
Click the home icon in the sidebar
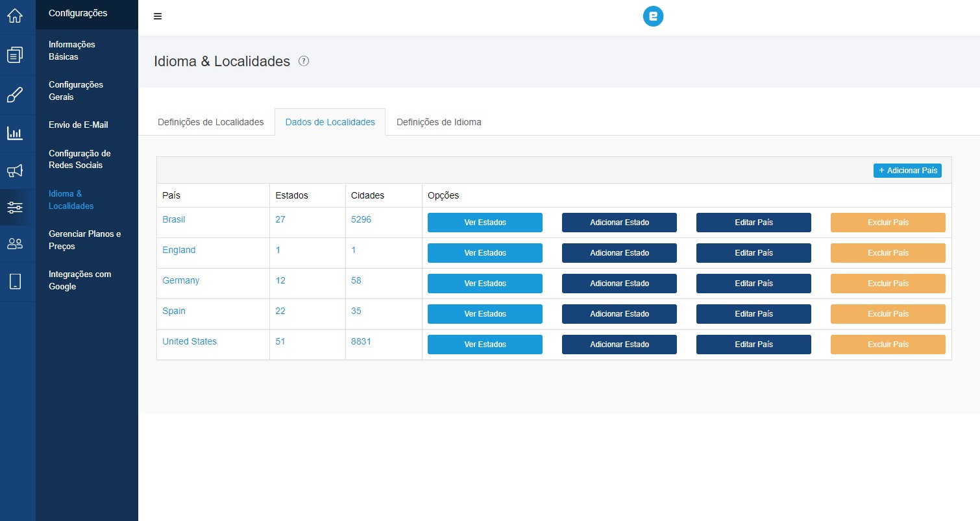click(15, 16)
